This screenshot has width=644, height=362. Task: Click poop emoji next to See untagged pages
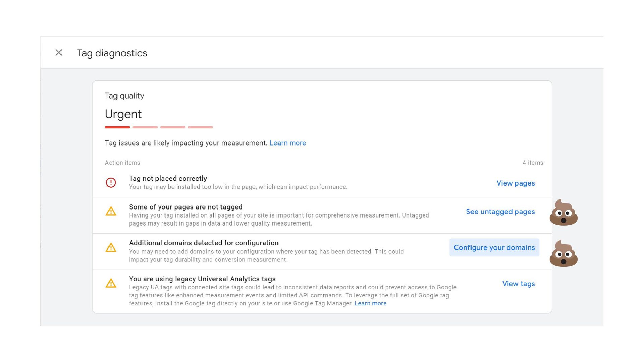[x=563, y=212]
